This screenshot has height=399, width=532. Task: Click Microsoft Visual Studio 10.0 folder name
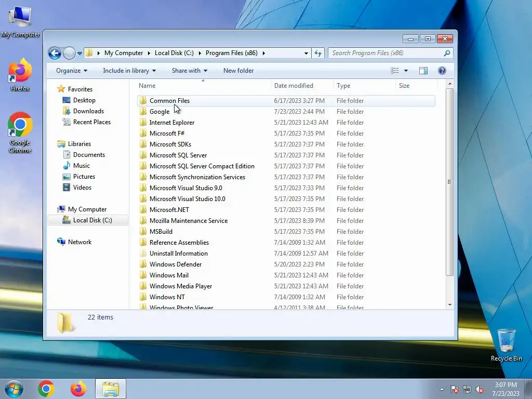coord(187,198)
